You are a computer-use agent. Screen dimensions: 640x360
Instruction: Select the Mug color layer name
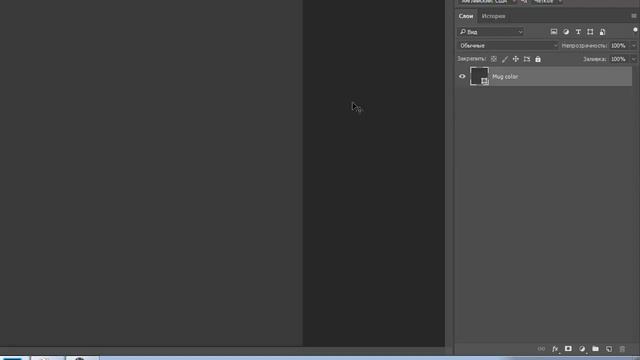[x=505, y=76]
